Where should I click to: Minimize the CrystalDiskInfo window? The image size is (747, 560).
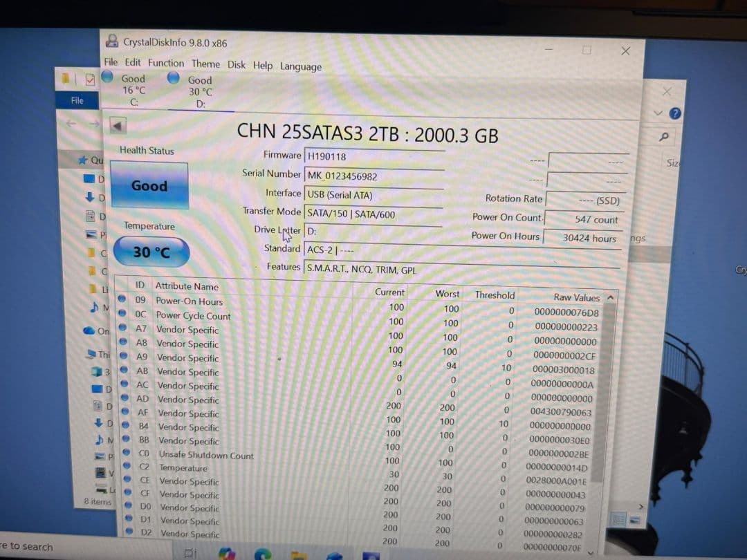548,49
